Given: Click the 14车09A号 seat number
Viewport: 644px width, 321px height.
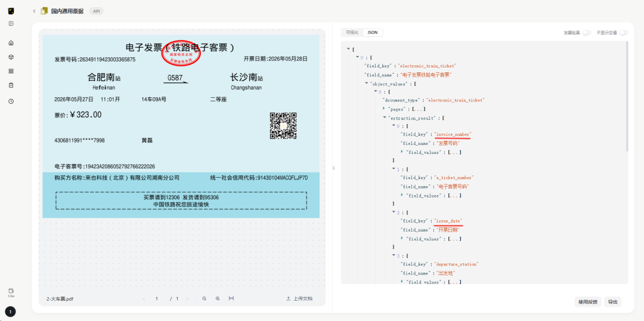Looking at the screenshot, I should pyautogui.click(x=154, y=100).
